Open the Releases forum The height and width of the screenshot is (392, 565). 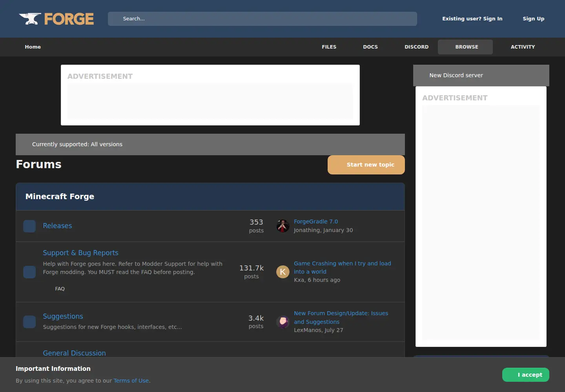[x=57, y=226]
